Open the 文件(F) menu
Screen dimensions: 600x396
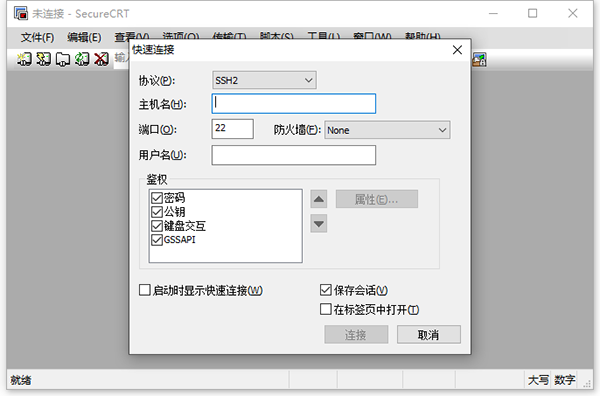click(38, 37)
